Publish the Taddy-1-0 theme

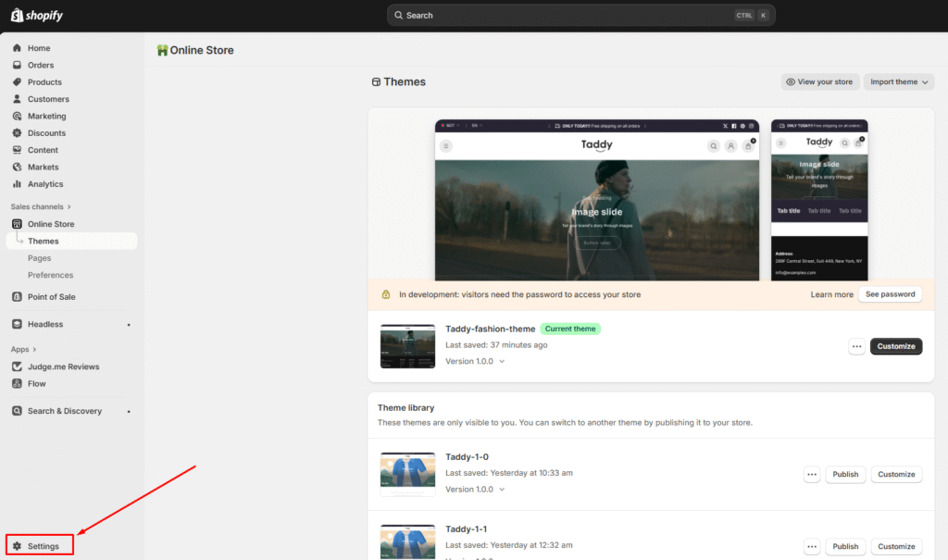click(x=845, y=474)
